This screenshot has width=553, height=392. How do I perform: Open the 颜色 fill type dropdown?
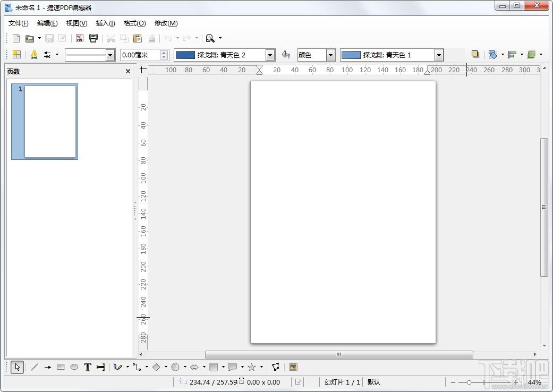pyautogui.click(x=330, y=55)
